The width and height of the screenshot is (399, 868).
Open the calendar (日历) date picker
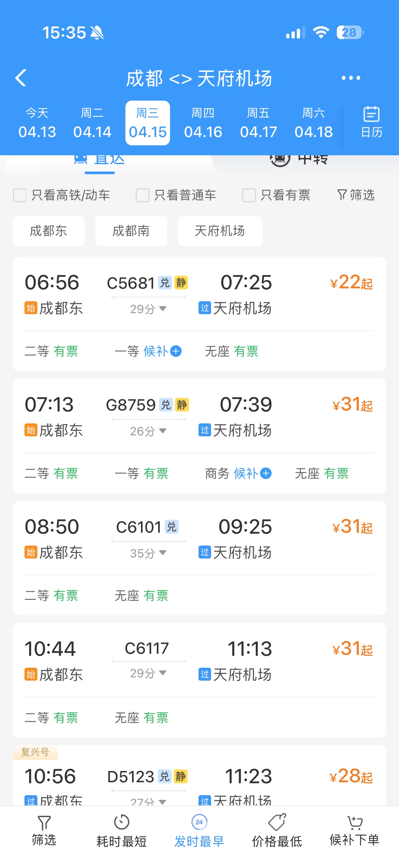tap(371, 122)
